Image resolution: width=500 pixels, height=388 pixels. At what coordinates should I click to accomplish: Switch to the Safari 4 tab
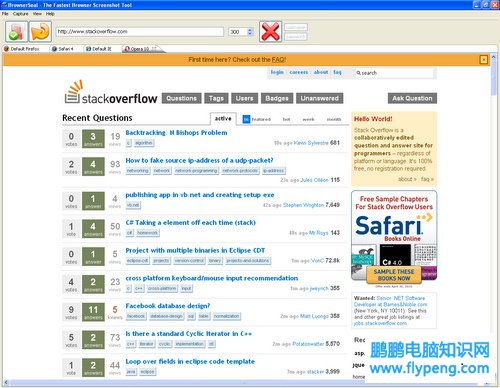coord(63,49)
